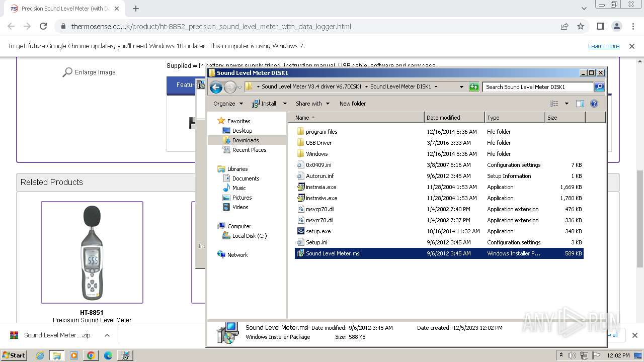Click the Explorer Forward navigation arrow

[x=230, y=87]
